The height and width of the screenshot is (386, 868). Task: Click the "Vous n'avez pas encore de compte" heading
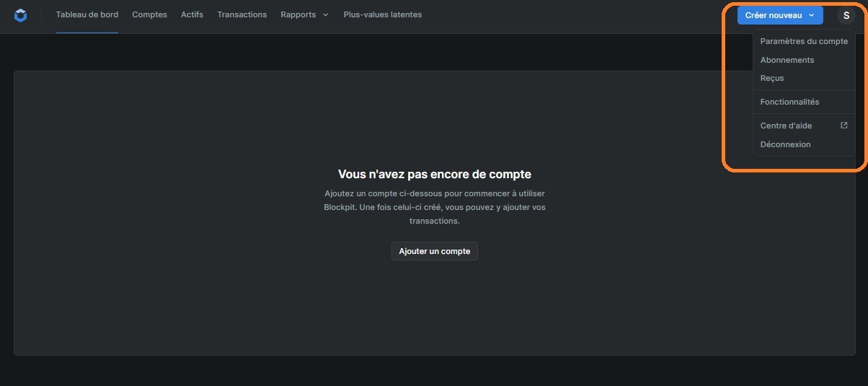(434, 174)
